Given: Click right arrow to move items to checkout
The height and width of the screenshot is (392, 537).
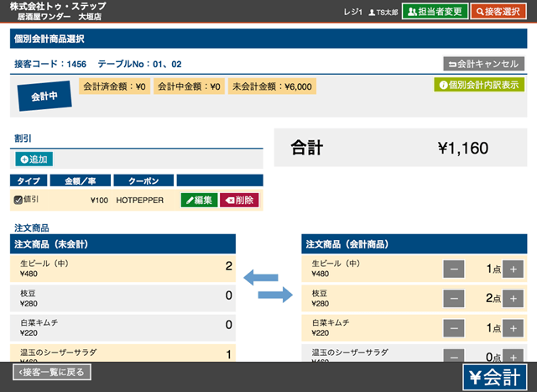Looking at the screenshot, I should click(274, 294).
